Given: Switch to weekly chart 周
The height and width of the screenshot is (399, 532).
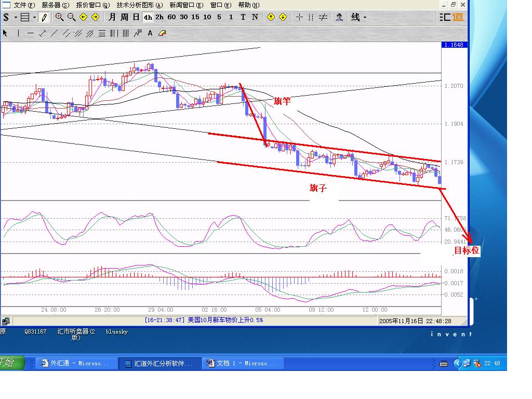Looking at the screenshot, I should pos(124,17).
